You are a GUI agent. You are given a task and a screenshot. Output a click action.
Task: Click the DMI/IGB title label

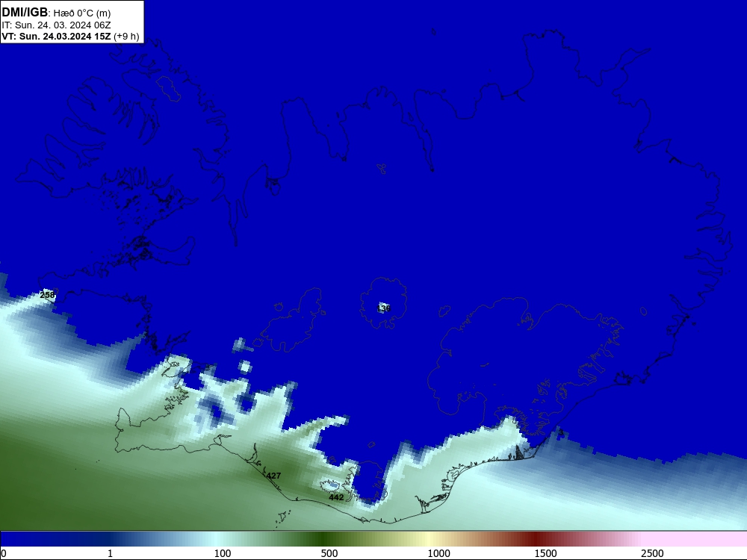pyautogui.click(x=25, y=12)
